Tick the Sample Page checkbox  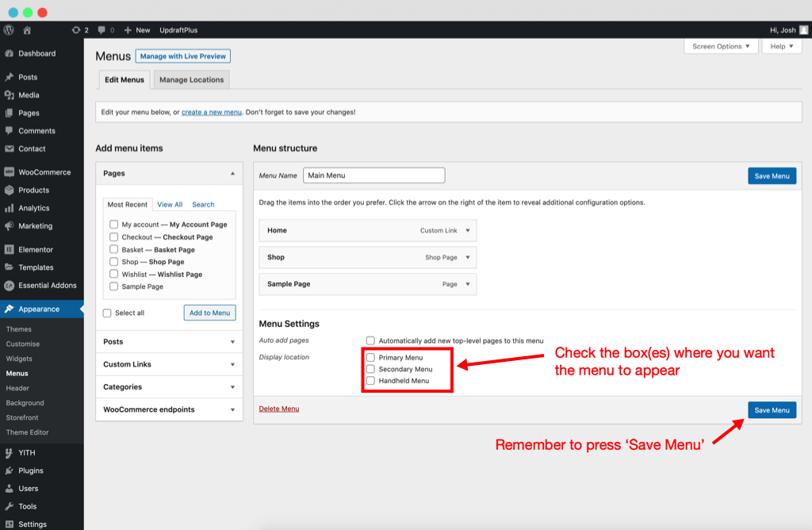pos(114,286)
